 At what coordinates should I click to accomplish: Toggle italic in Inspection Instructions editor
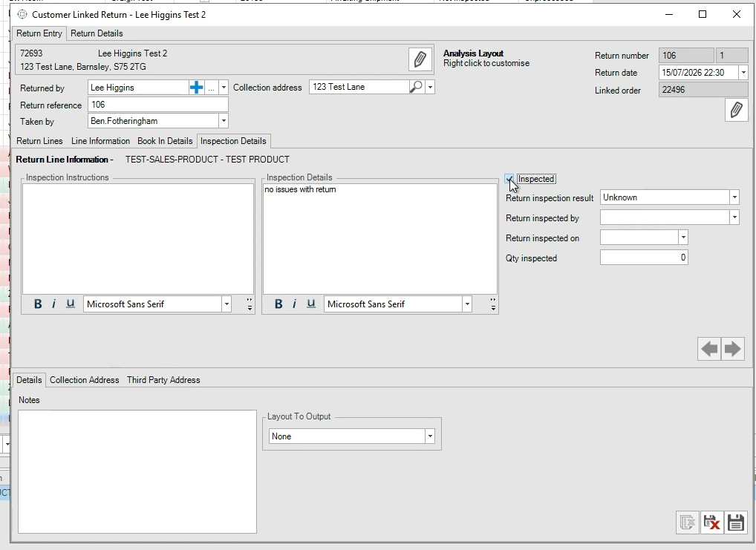click(53, 304)
